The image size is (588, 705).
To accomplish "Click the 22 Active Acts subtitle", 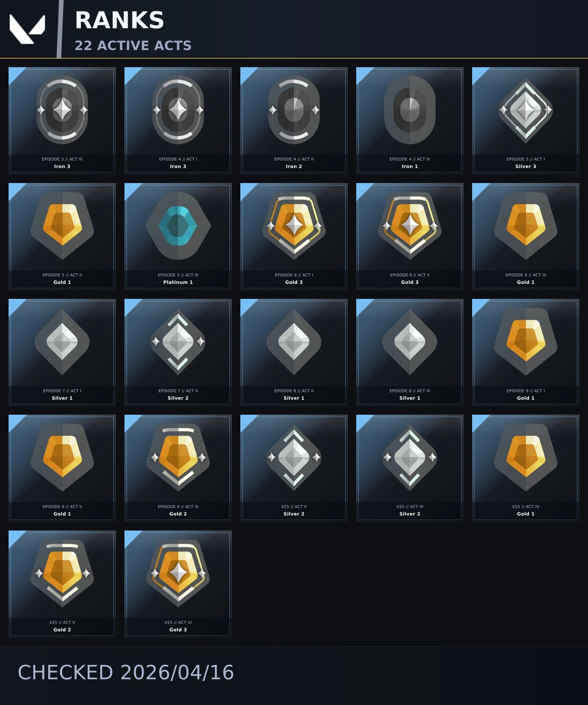I will point(133,45).
